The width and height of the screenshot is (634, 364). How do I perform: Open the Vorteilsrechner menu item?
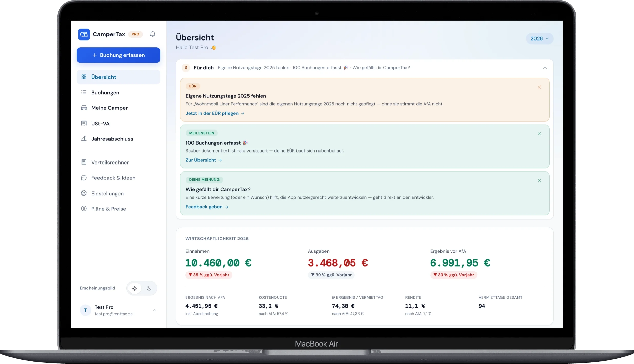point(118,162)
